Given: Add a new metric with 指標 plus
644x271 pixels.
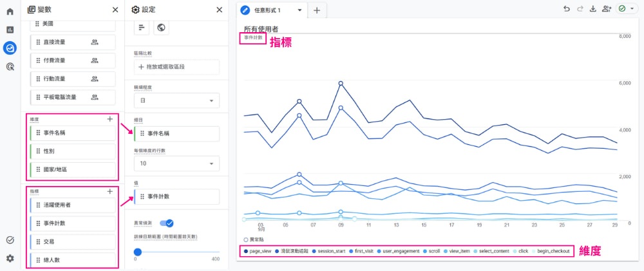Looking at the screenshot, I should [x=109, y=191].
